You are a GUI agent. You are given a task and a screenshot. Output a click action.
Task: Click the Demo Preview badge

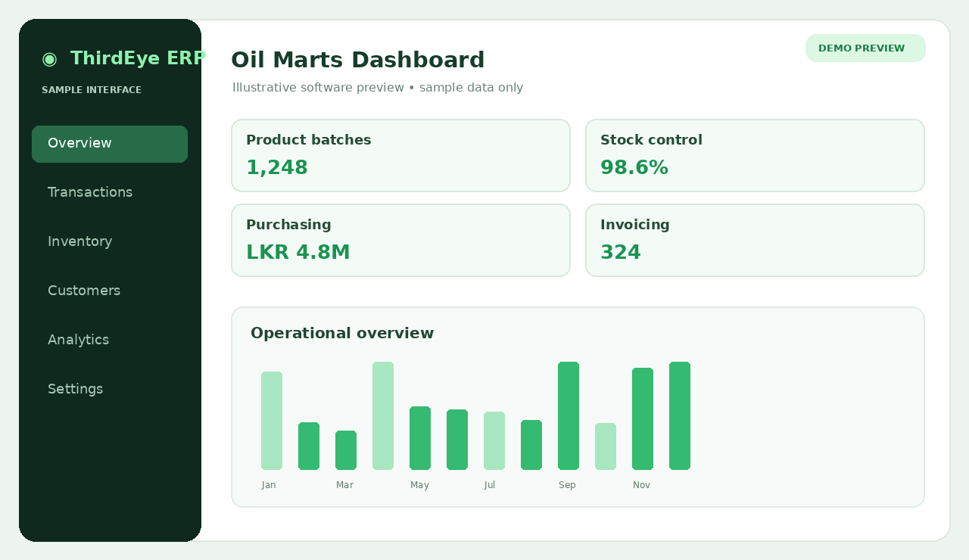coord(865,48)
